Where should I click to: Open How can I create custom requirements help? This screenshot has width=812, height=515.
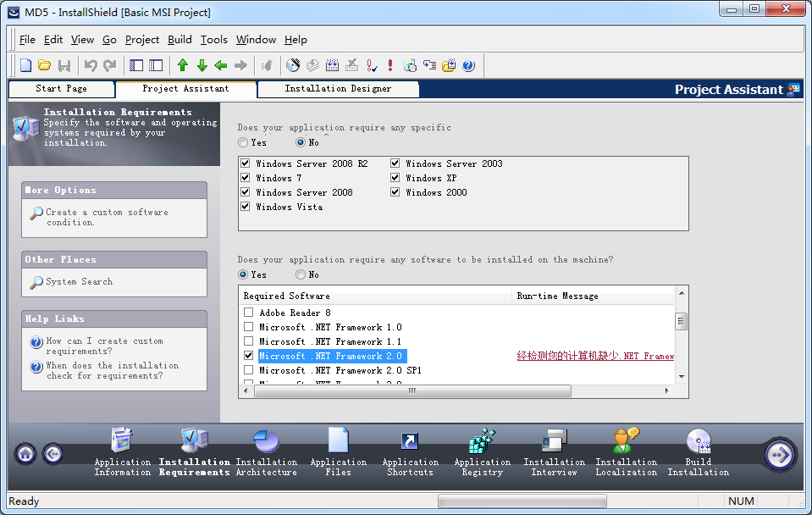[x=105, y=346]
